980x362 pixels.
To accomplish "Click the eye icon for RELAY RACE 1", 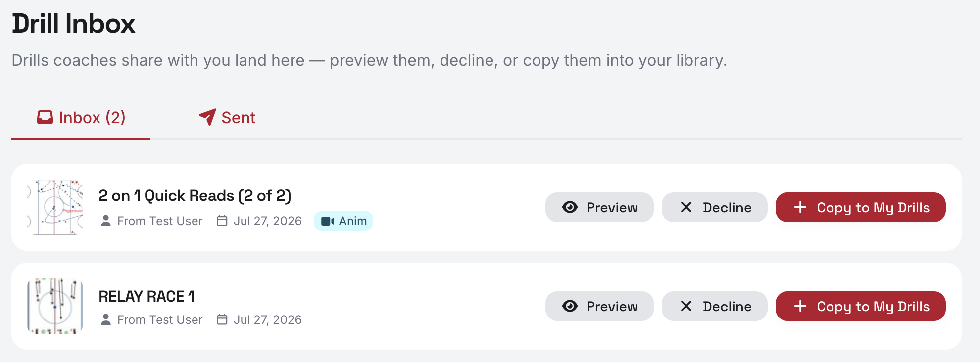I will (570, 306).
